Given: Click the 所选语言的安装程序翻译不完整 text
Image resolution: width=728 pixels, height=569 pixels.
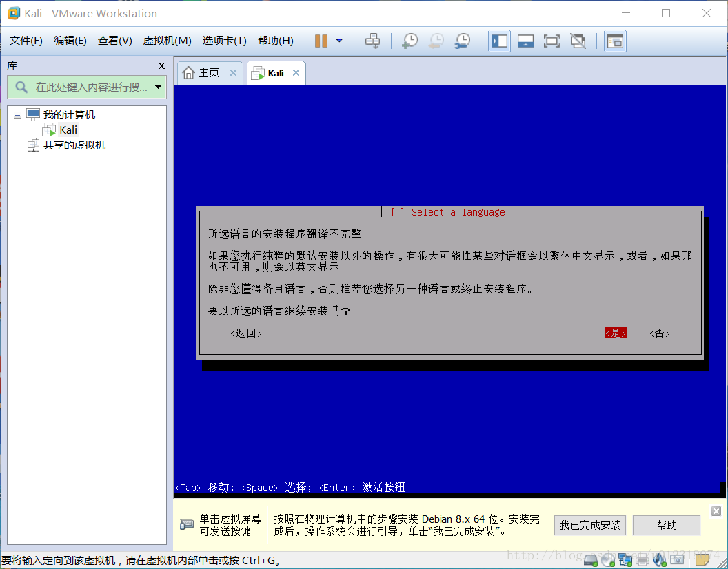Looking at the screenshot, I should [287, 234].
